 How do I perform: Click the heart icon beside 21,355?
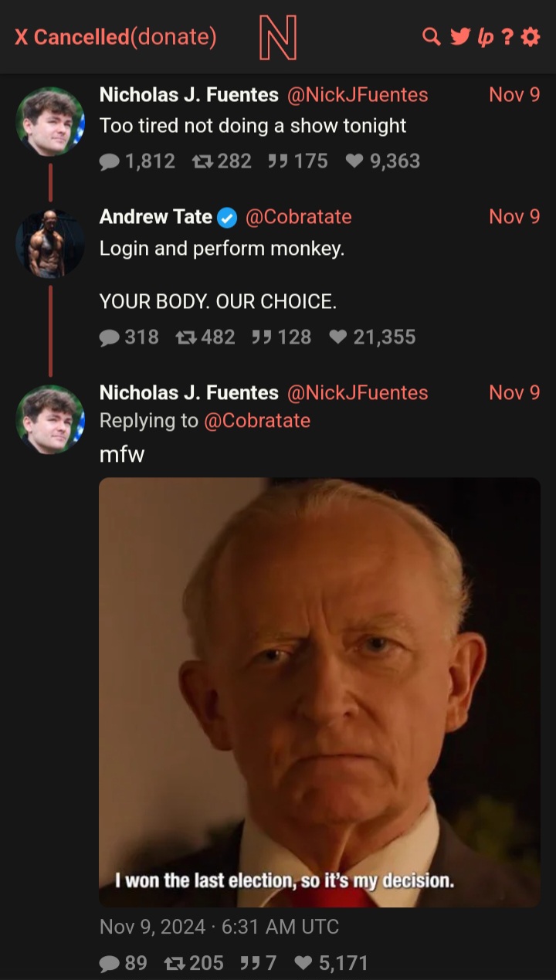337,337
